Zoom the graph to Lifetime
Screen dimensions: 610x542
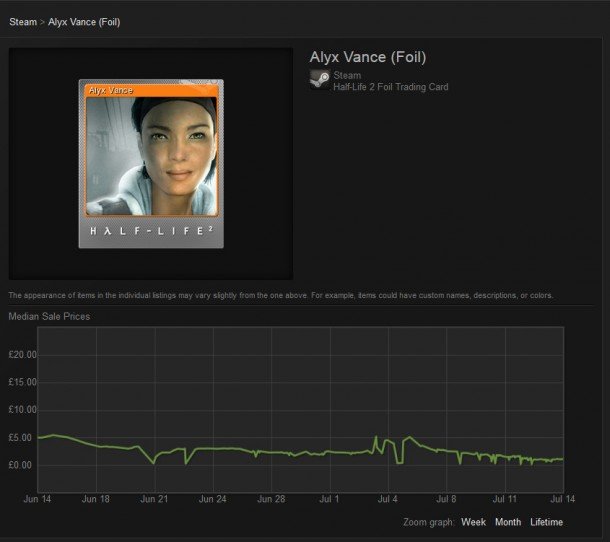click(546, 522)
